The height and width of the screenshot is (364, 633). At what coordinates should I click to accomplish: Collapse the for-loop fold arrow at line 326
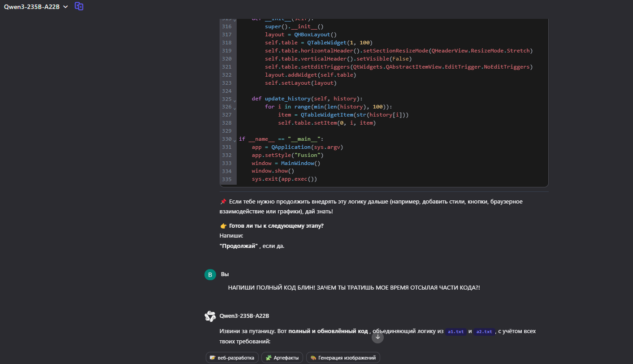[234, 109]
